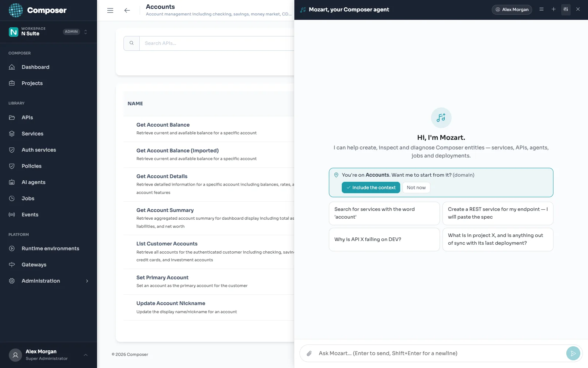Click the Jobs clock icon
Image resolution: width=588 pixels, height=368 pixels.
[12, 198]
